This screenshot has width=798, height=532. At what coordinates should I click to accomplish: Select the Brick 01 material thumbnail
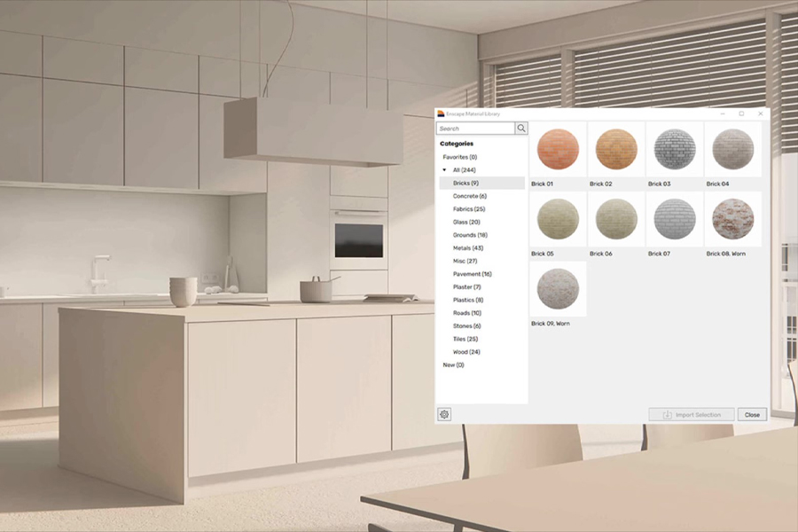(558, 149)
